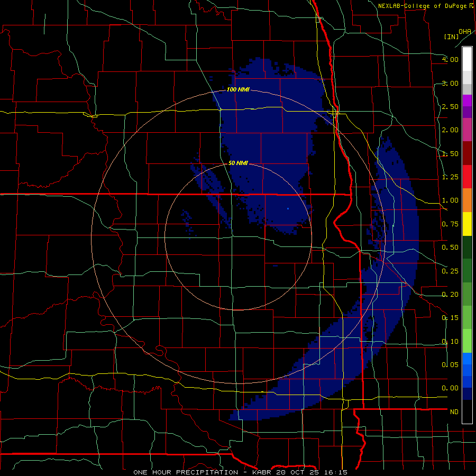The width and height of the screenshot is (476, 476).
Task: Click the ND legend label
Action: (454, 411)
